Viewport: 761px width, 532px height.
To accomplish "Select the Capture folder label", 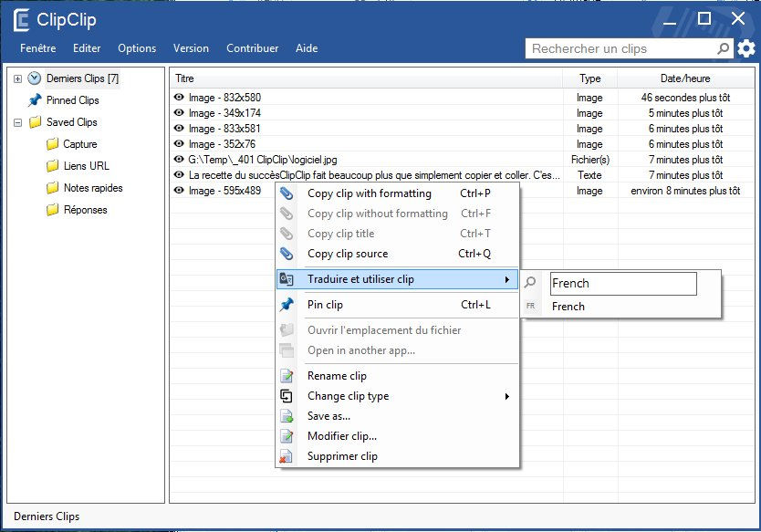I will coord(80,144).
